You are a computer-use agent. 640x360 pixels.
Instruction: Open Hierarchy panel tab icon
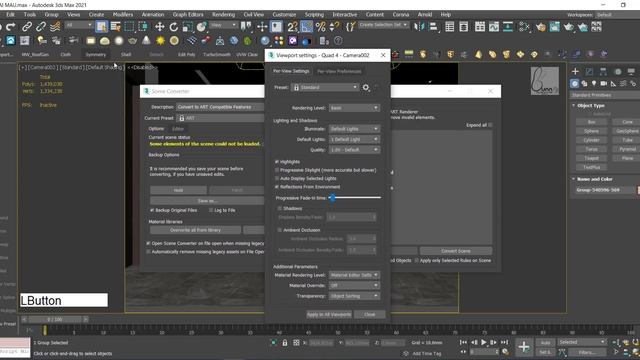coord(603,71)
